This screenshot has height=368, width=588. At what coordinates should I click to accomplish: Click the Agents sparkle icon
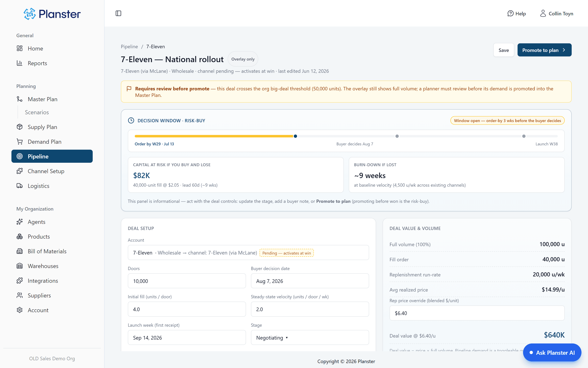(x=20, y=222)
